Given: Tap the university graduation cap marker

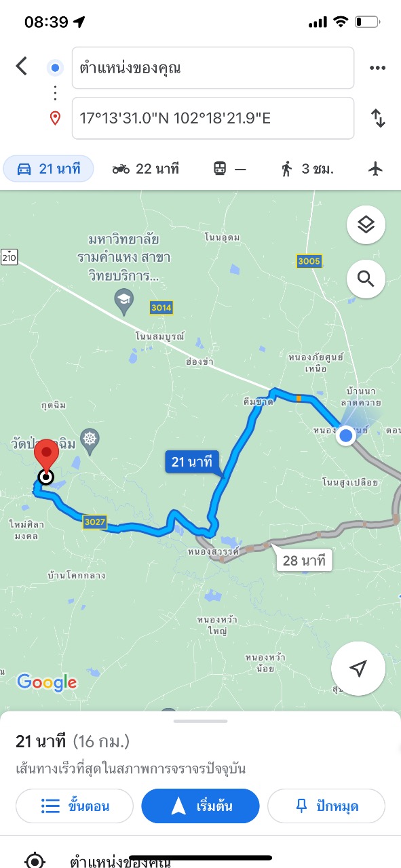Looking at the screenshot, I should coord(123,302).
